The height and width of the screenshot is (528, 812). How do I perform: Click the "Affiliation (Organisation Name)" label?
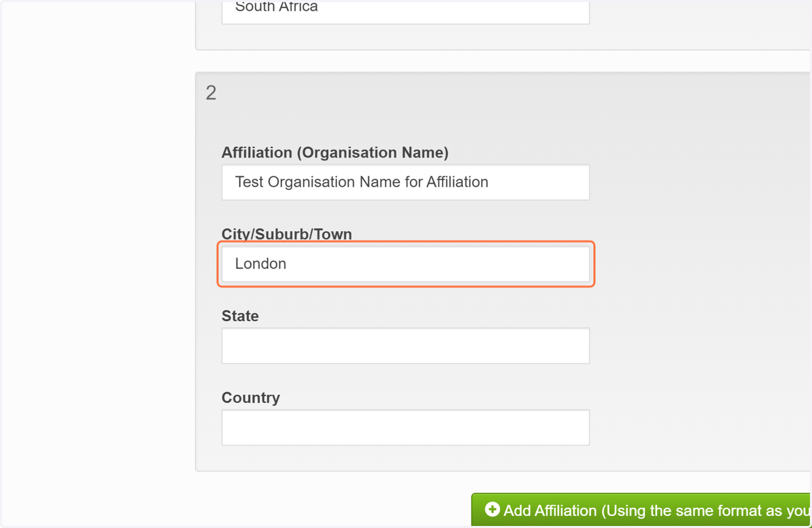click(x=335, y=153)
